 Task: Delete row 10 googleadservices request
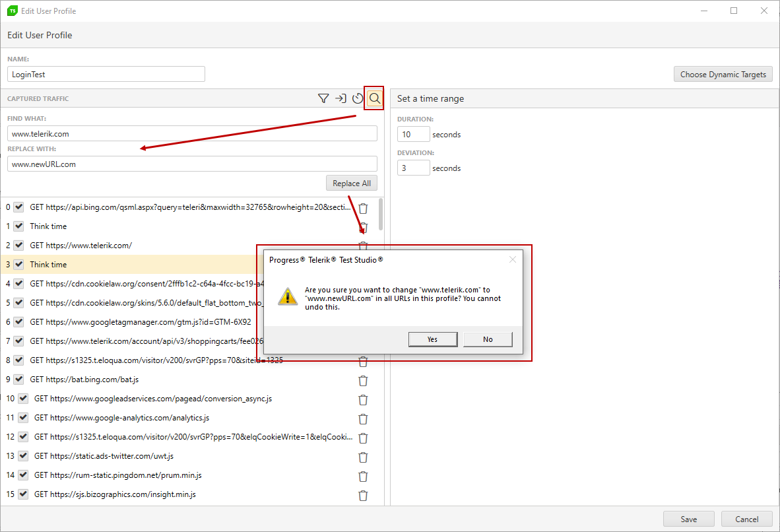tap(363, 399)
